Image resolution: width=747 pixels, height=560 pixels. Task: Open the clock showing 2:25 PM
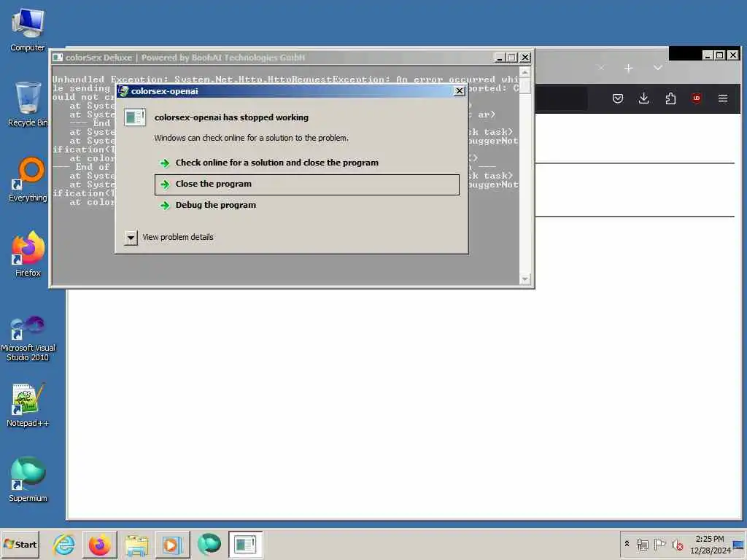[710, 544]
